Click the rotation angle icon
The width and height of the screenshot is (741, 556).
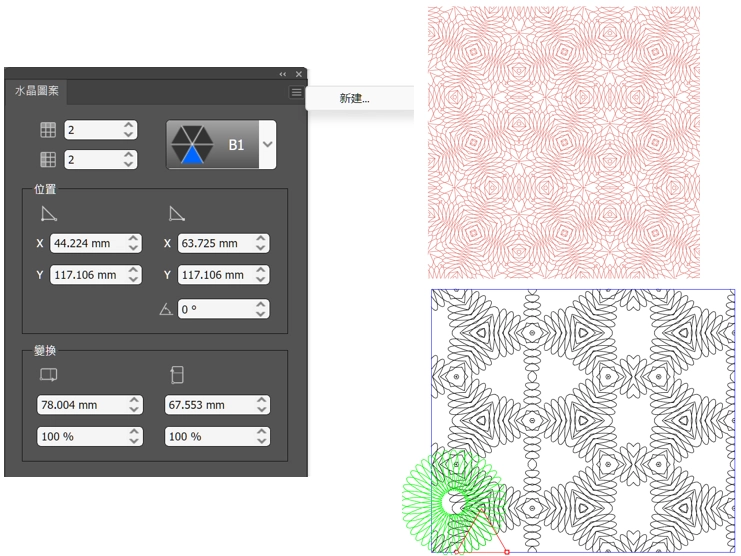166,309
